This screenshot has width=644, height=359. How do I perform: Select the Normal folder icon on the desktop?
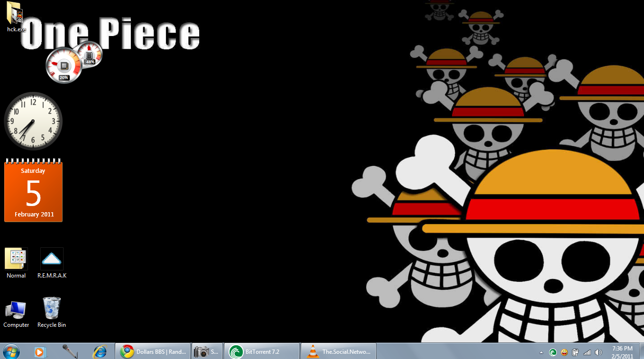[x=16, y=263]
